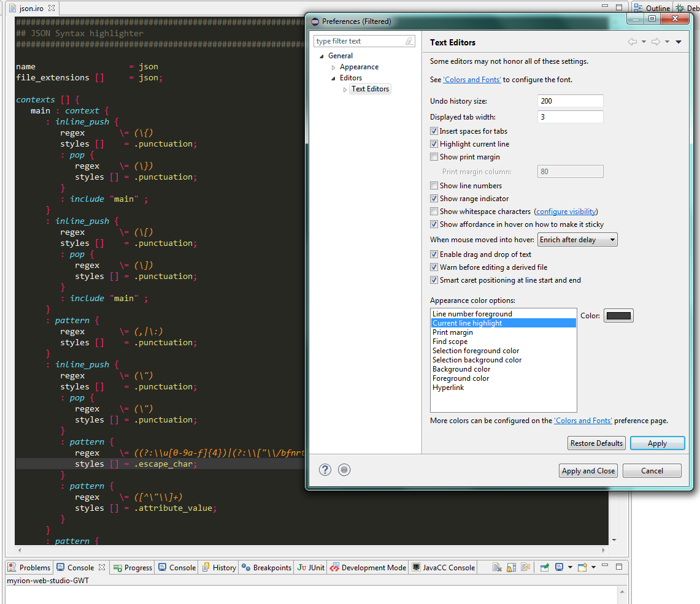Click the Display Selected Console icon
Image resolution: width=700 pixels, height=604 pixels.
click(x=559, y=568)
